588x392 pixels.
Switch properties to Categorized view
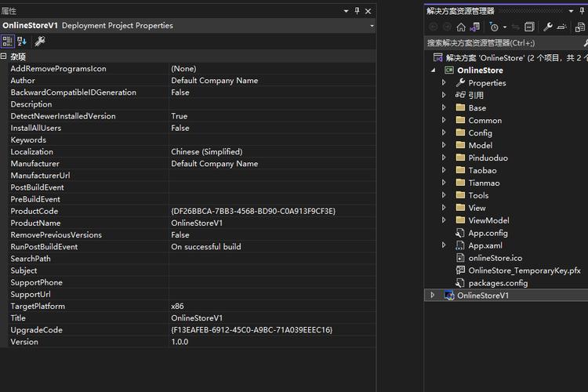(x=7, y=41)
